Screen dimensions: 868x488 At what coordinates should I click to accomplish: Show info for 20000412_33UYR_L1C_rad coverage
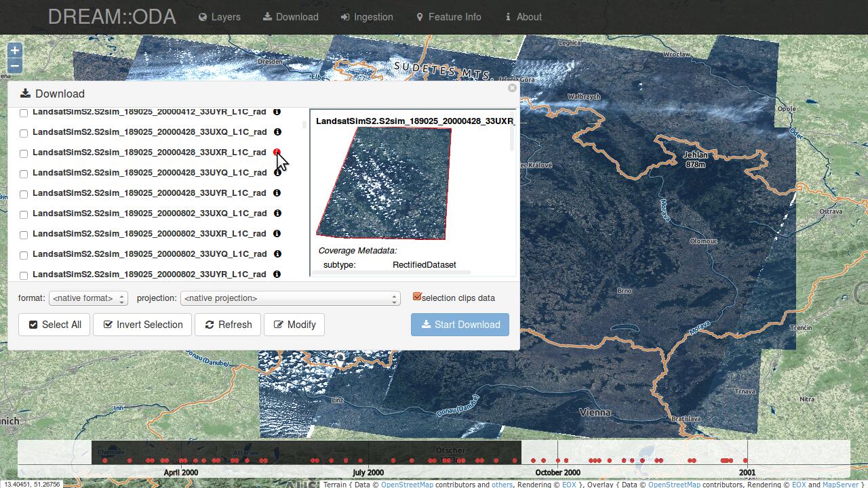[x=277, y=112]
